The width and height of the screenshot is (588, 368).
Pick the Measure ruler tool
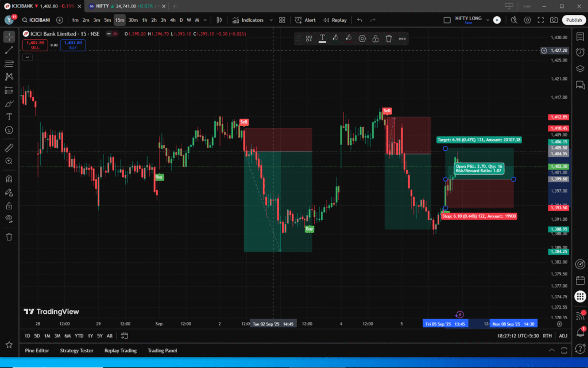[9, 148]
